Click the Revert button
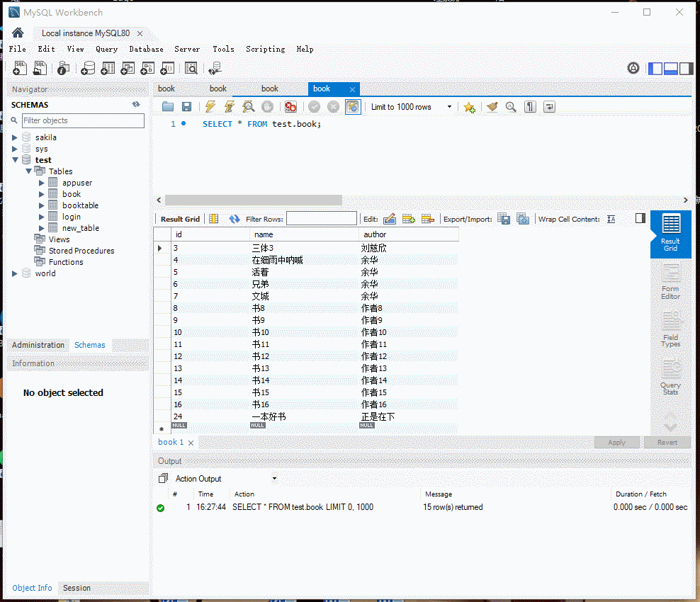 click(667, 442)
